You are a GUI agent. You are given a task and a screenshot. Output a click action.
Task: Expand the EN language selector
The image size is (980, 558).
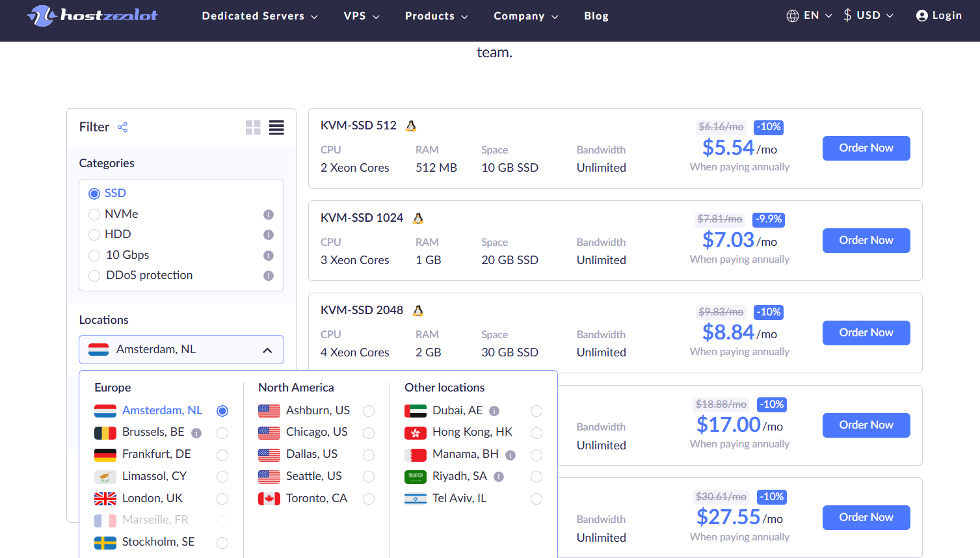[x=810, y=16]
